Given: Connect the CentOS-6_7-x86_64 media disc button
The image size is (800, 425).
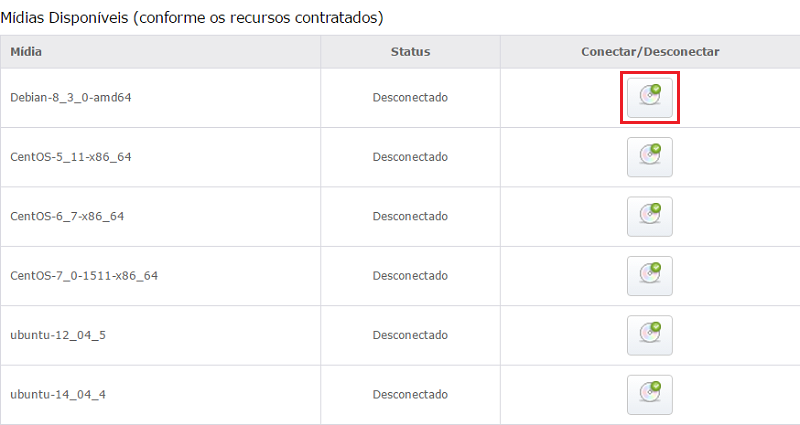Looking at the screenshot, I should pyautogui.click(x=649, y=216).
